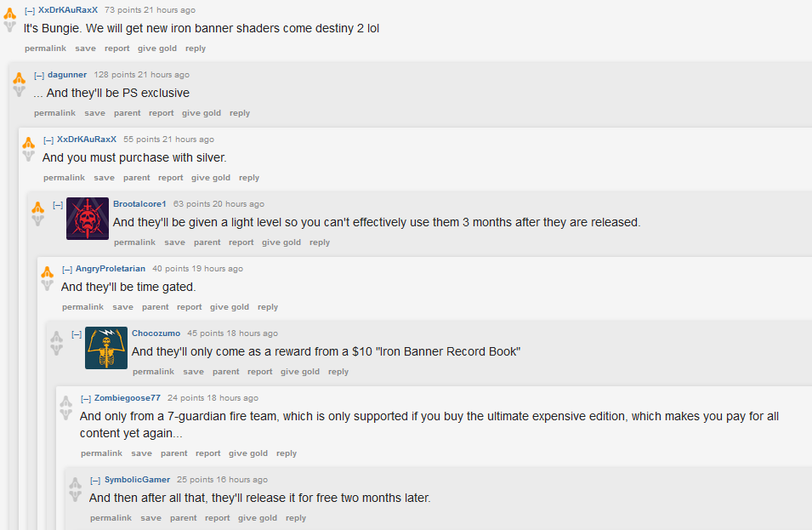Upvote XxDrKAuRaxX's Bungie shaders comment
Screen dimensions: 812x530
click(10, 13)
